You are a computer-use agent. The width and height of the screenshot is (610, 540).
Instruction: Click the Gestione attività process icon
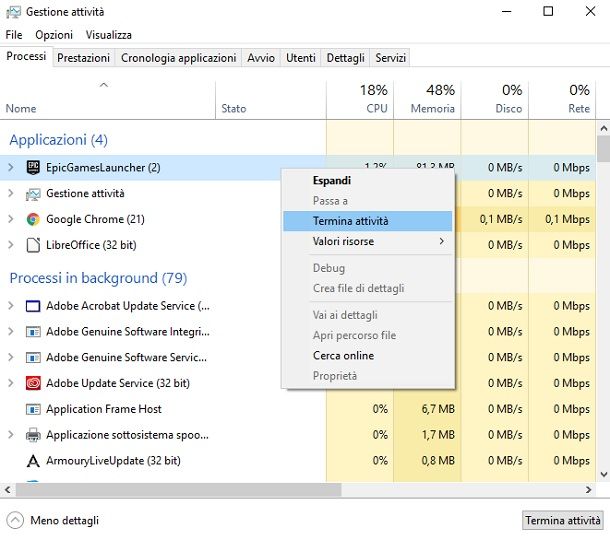(x=33, y=194)
